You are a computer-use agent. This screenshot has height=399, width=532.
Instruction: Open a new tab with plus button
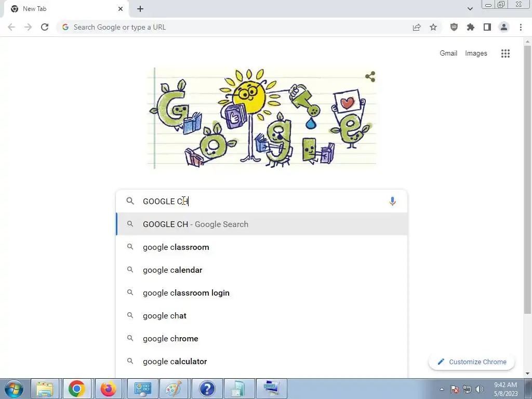(140, 9)
